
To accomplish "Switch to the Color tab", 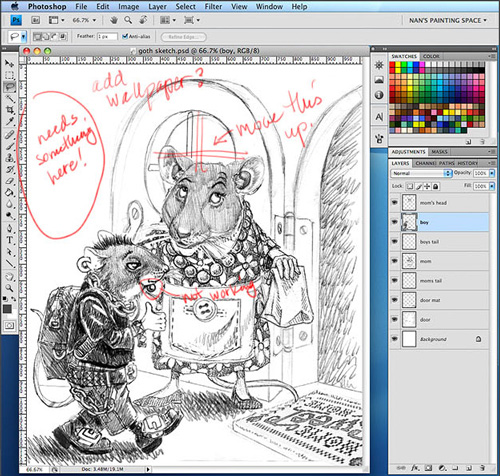I will click(x=431, y=56).
